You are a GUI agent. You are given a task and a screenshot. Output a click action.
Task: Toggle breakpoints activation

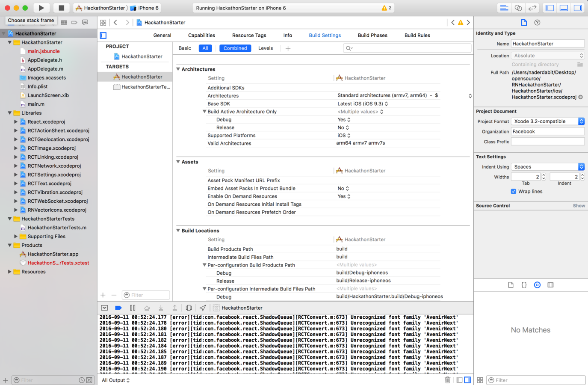click(118, 308)
